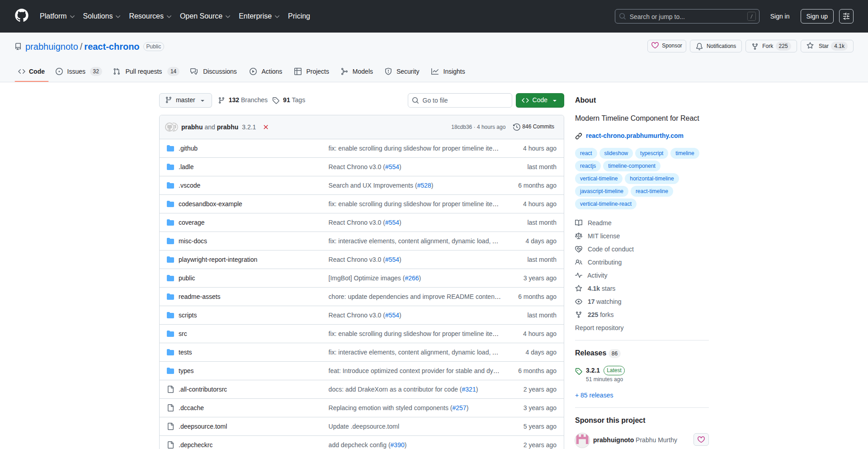This screenshot has width=868, height=449.
Task: Click the Sponsor heart icon
Action: click(656, 46)
